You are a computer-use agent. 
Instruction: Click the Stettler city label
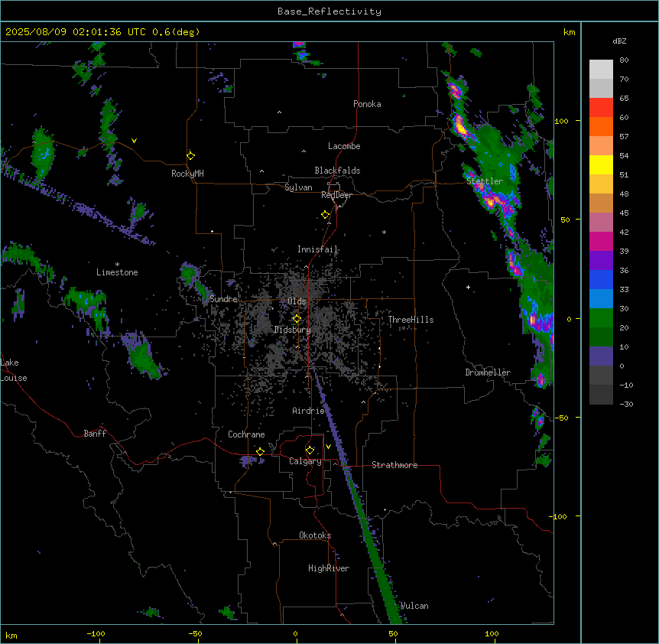pyautogui.click(x=485, y=181)
